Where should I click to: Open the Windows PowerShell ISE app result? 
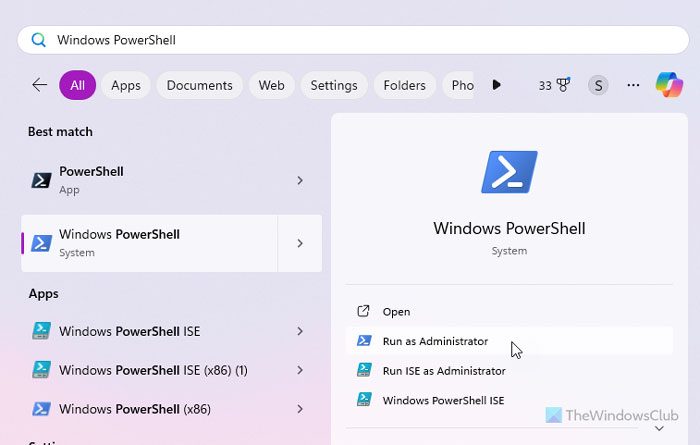[171, 331]
